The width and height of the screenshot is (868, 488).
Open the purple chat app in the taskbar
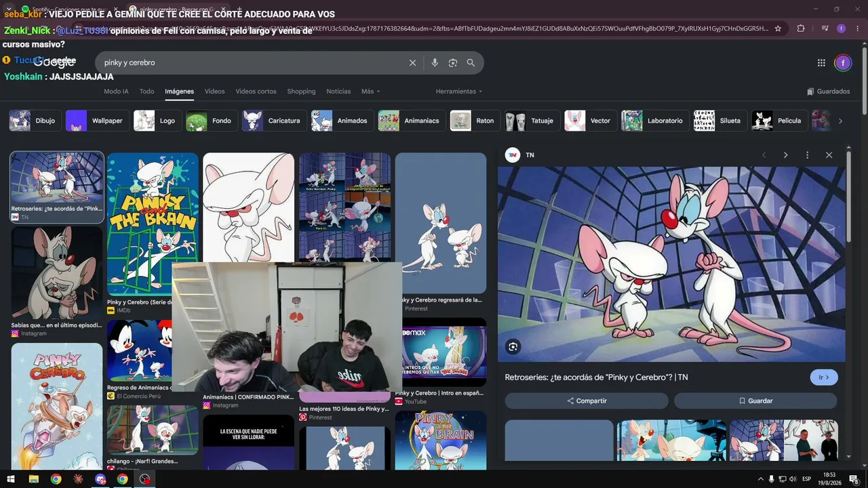(x=100, y=479)
